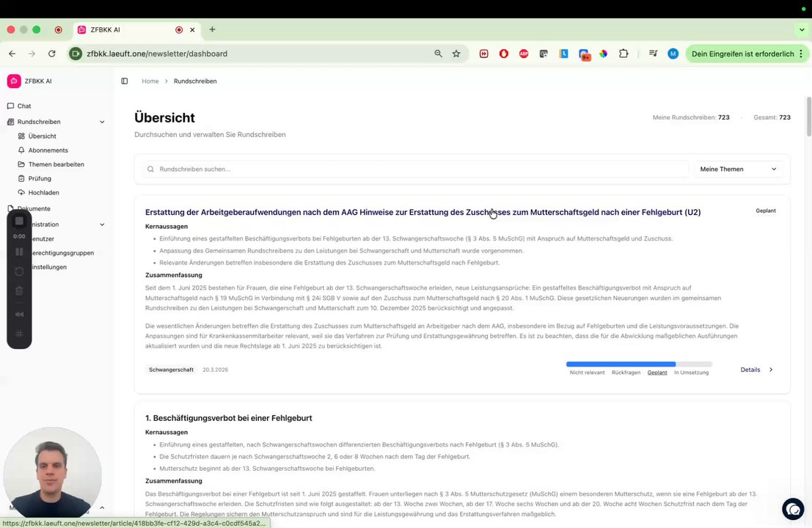Click the blue L extension icon

click(563, 54)
